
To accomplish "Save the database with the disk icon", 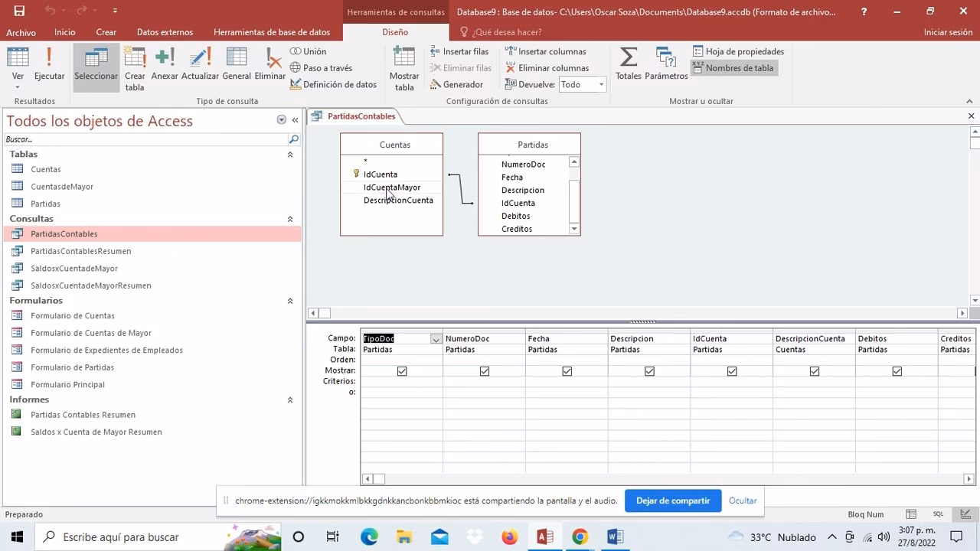I will (19, 11).
